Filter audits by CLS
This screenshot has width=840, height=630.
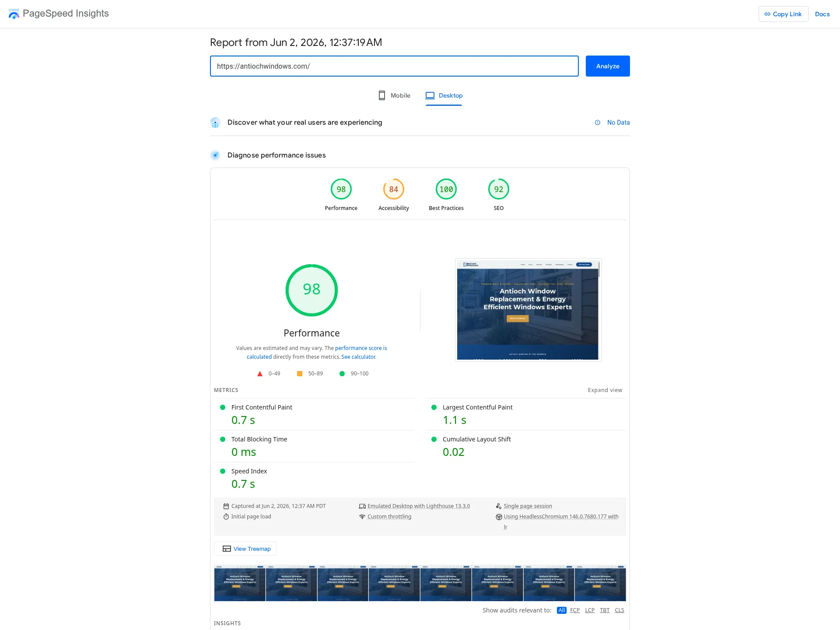click(x=619, y=610)
